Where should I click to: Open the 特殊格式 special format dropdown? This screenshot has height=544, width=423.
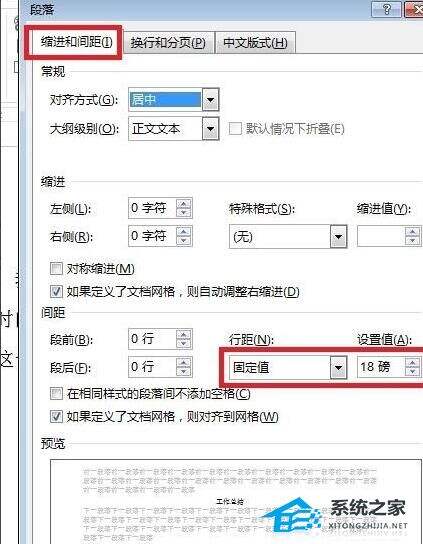click(x=338, y=237)
